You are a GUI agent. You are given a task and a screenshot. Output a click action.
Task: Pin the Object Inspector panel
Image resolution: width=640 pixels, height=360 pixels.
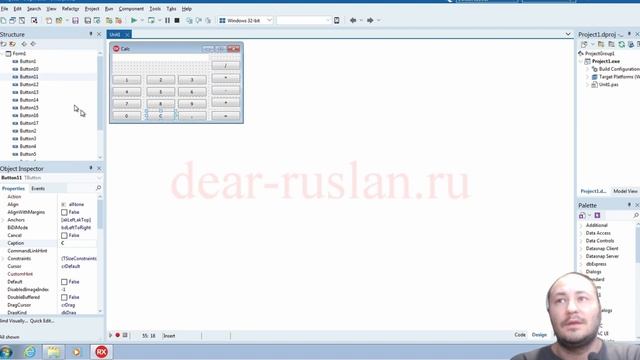tap(91, 168)
